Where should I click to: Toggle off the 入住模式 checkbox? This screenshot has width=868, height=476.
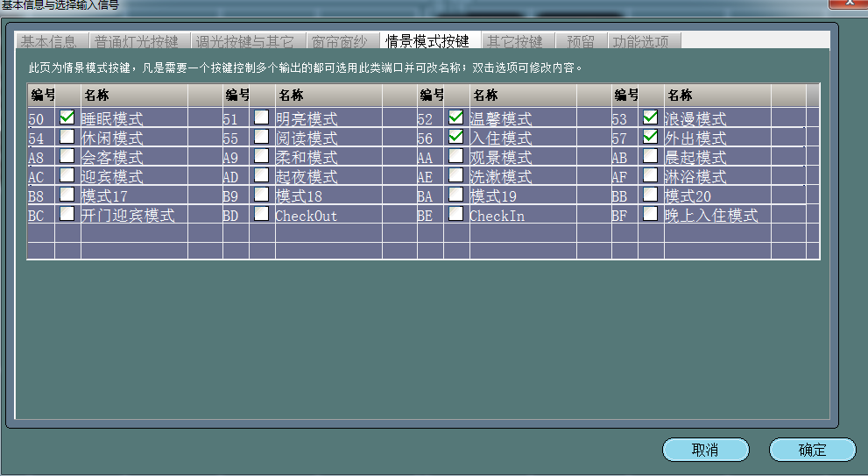pos(455,136)
